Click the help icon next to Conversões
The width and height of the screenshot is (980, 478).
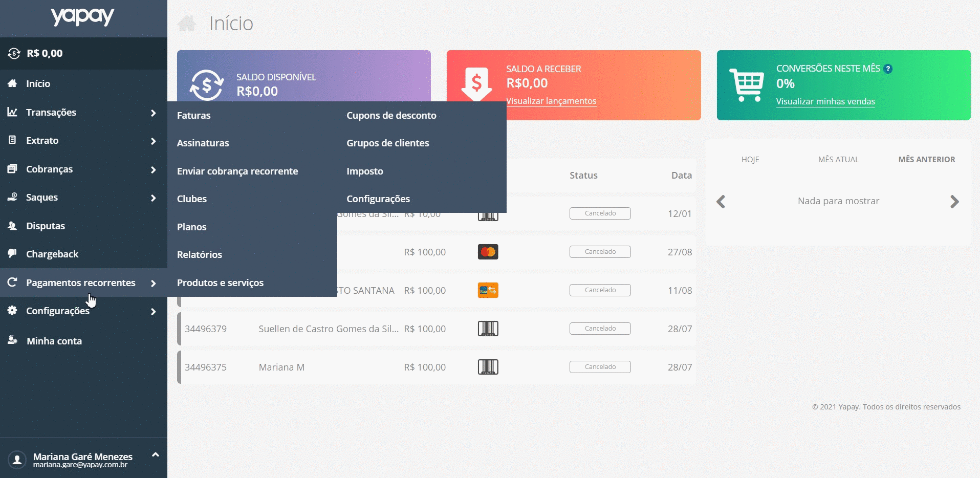coord(888,69)
